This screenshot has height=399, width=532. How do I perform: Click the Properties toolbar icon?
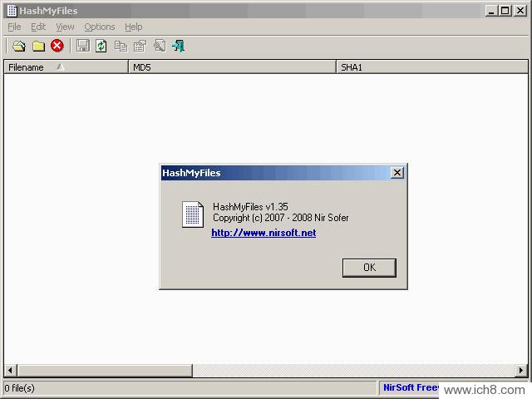(x=140, y=46)
